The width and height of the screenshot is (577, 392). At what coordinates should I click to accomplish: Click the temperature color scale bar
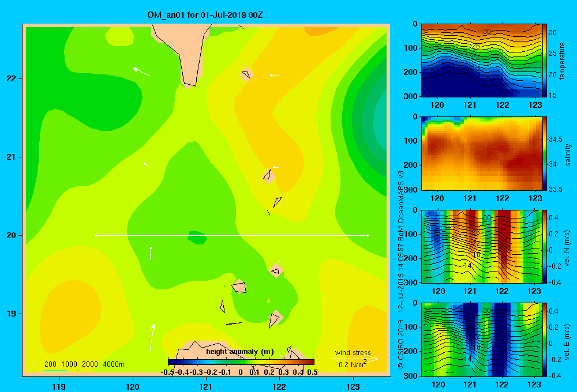(545, 61)
